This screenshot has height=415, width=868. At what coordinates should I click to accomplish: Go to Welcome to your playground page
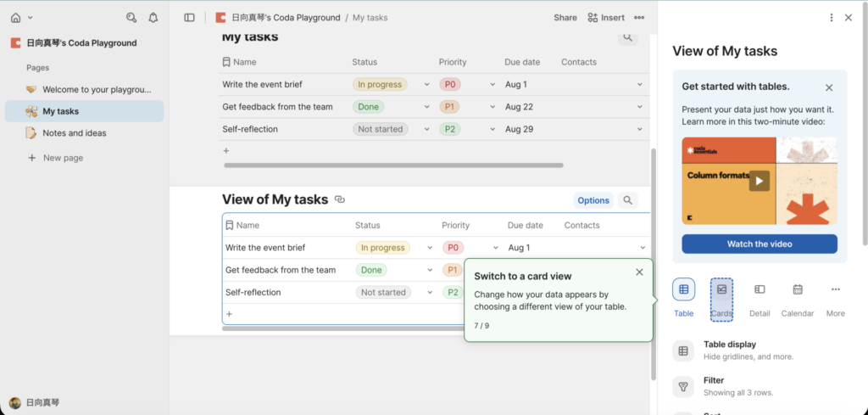pos(97,89)
